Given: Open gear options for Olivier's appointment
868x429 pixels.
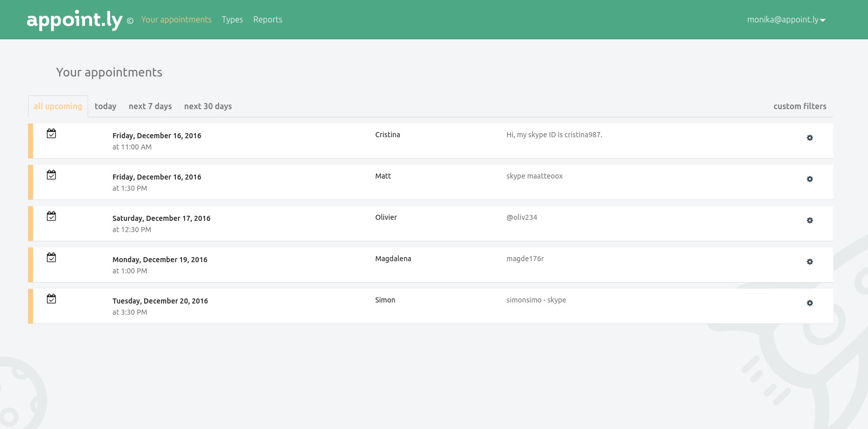Looking at the screenshot, I should [x=809, y=220].
